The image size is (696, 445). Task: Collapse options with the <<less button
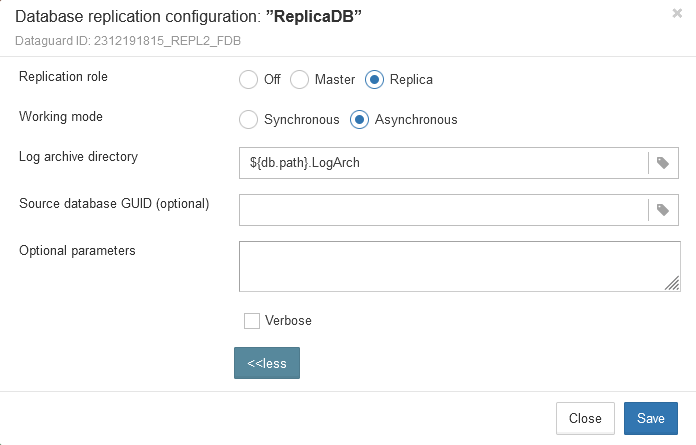tap(267, 363)
